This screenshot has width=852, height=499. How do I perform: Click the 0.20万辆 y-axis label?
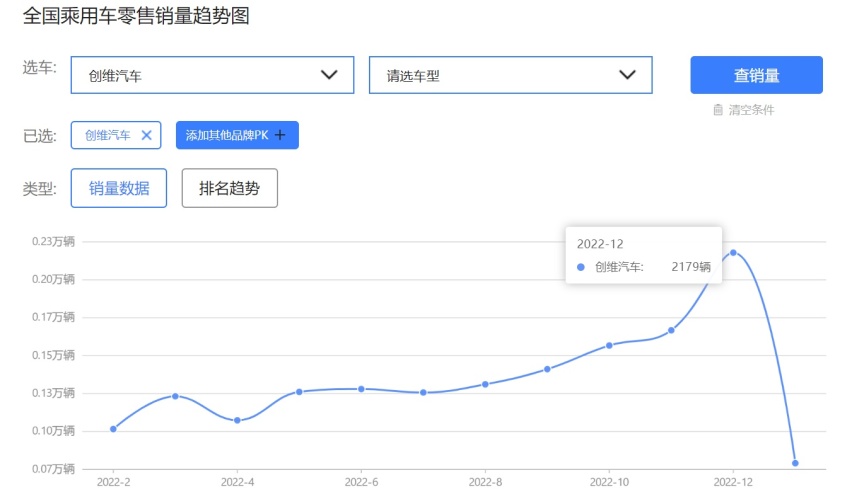click(53, 279)
